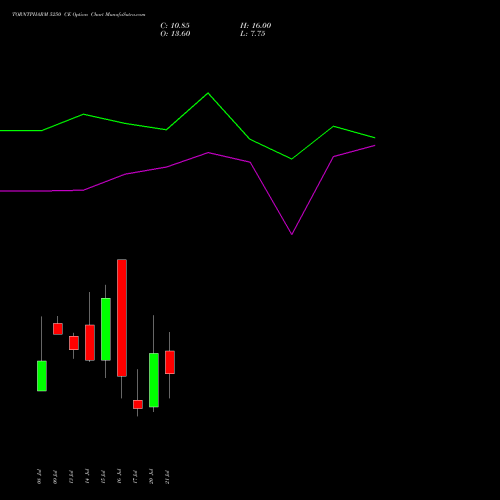Click the L: 7.75 low value
The width and height of the screenshot is (500, 500).
pos(253,34)
